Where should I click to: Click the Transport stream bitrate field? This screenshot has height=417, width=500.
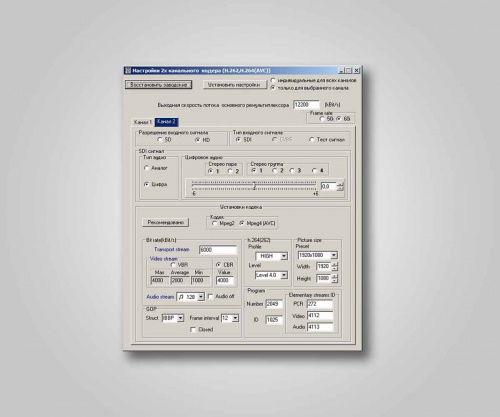coord(218,250)
